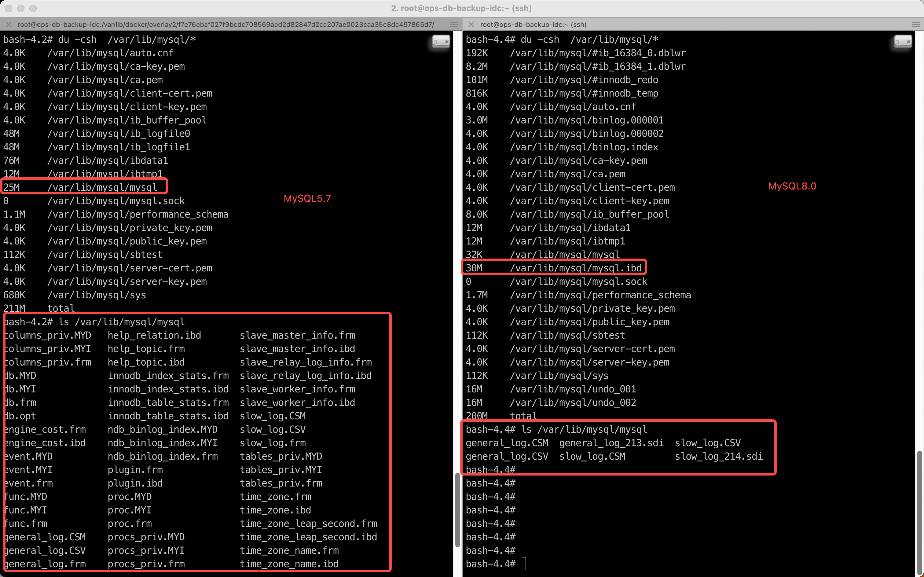Open the left pane hamburger menu
This screenshot has width=924, height=577.
pyautogui.click(x=454, y=24)
